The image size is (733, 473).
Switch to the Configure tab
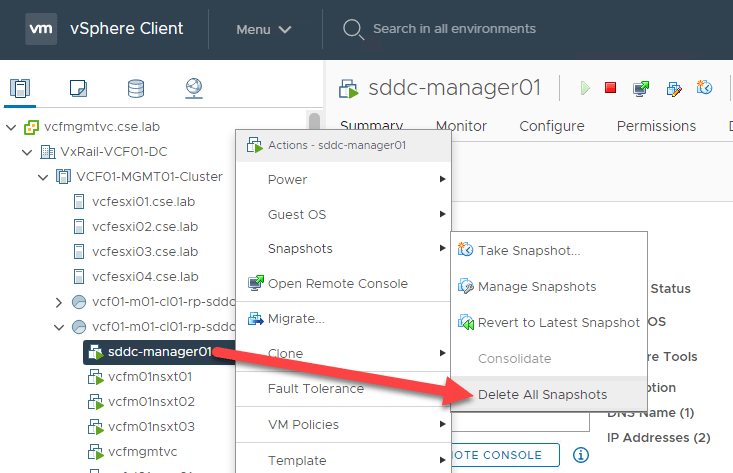tap(551, 126)
